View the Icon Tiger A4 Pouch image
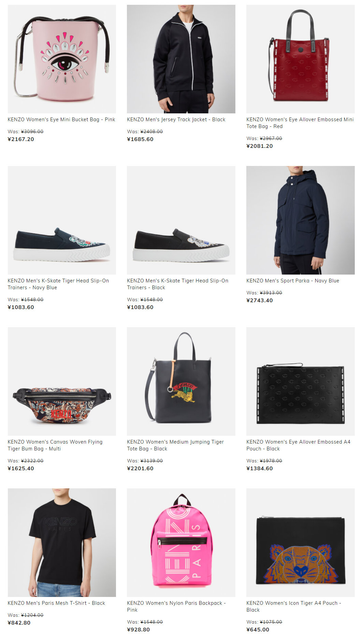Viewport: 364px width, 641px height. 301,543
